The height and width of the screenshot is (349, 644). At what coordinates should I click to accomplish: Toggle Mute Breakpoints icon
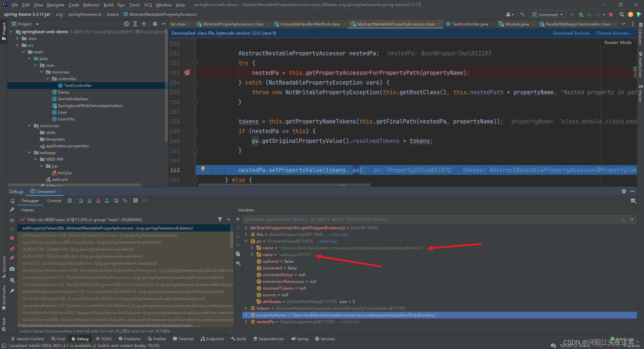pos(12,258)
